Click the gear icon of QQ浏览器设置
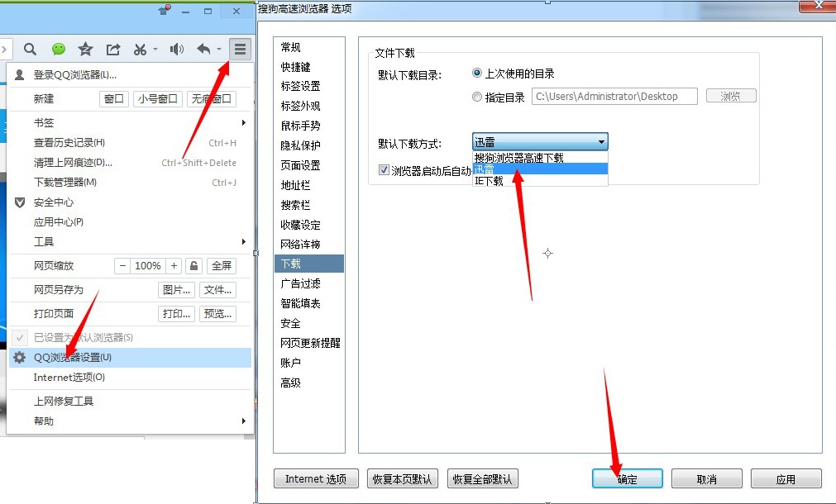This screenshot has height=504, width=836. point(20,358)
